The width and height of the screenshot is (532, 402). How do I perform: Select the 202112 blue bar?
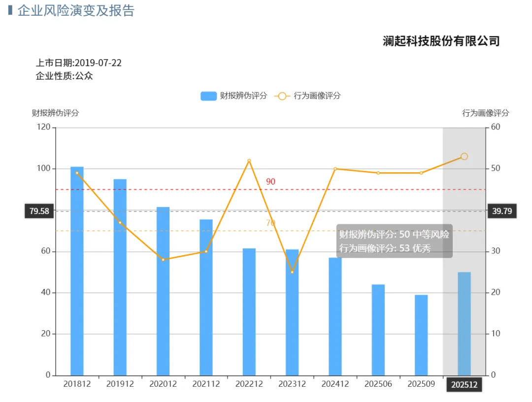coord(206,297)
